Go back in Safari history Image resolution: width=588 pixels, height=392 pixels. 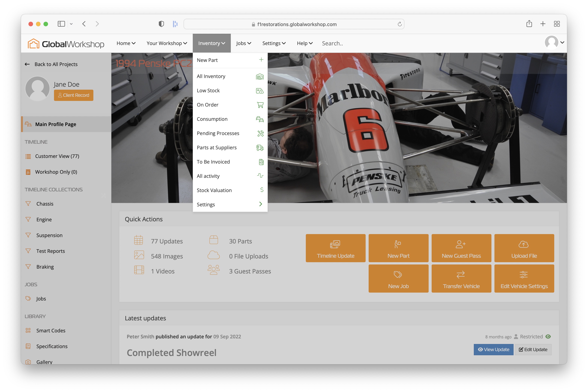coord(84,24)
